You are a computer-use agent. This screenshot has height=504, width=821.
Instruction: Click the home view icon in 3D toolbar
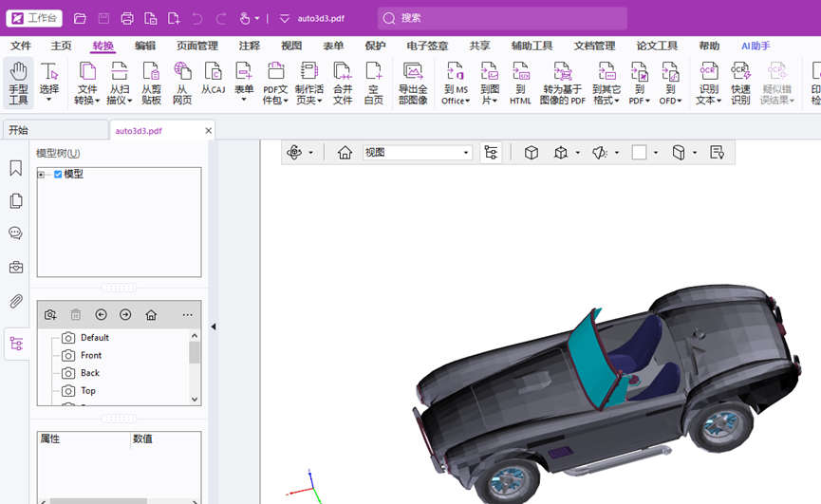(345, 153)
